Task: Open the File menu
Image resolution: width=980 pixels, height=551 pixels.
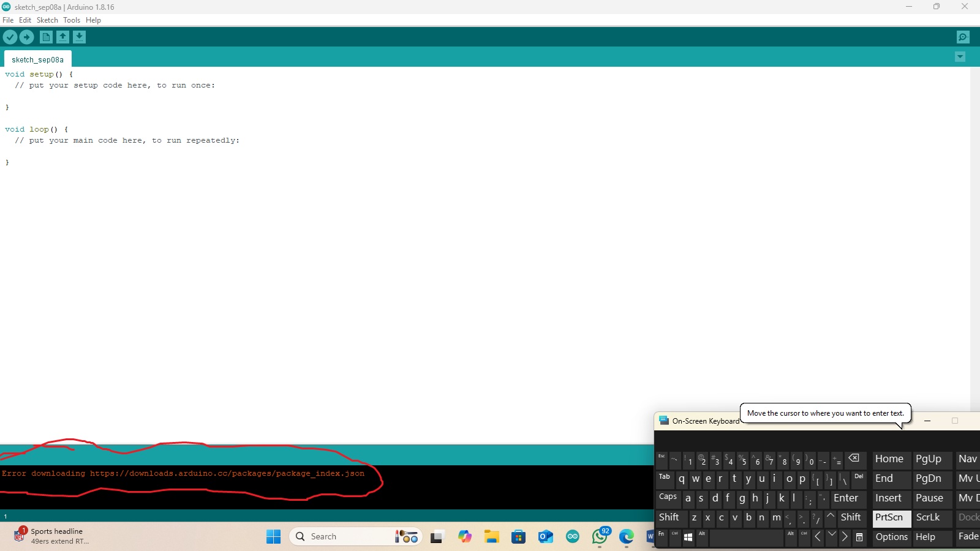Action: [x=8, y=20]
